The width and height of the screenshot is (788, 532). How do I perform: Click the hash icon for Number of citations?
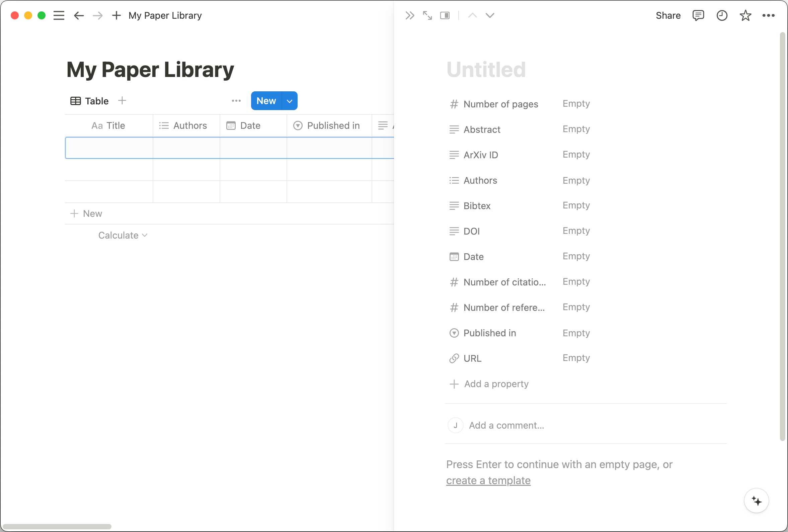click(x=454, y=282)
